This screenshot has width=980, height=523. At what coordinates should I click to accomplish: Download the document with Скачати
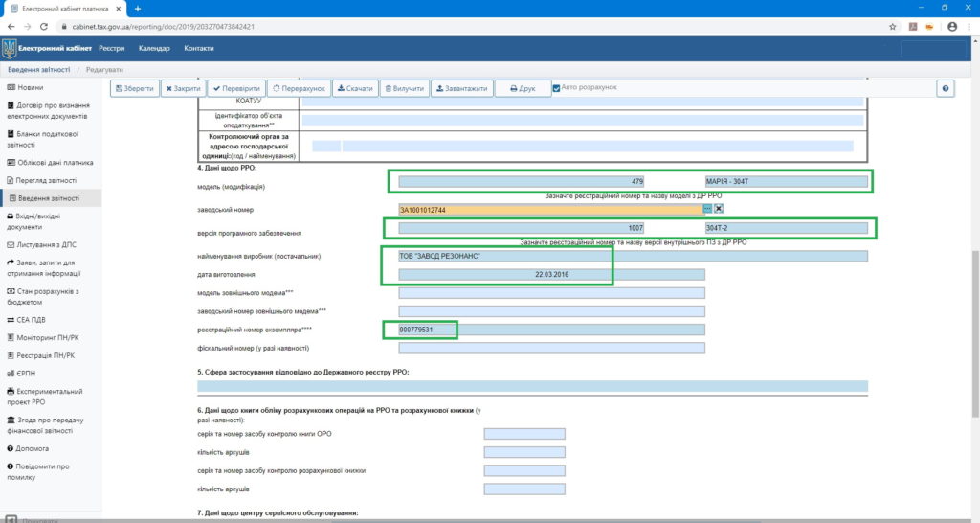pyautogui.click(x=355, y=88)
